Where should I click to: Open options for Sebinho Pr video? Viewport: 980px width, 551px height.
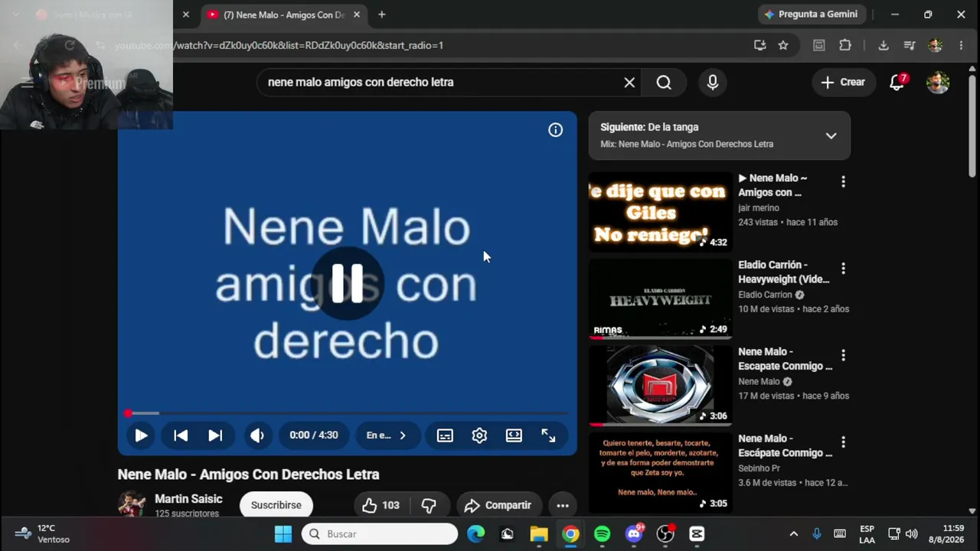point(843,442)
